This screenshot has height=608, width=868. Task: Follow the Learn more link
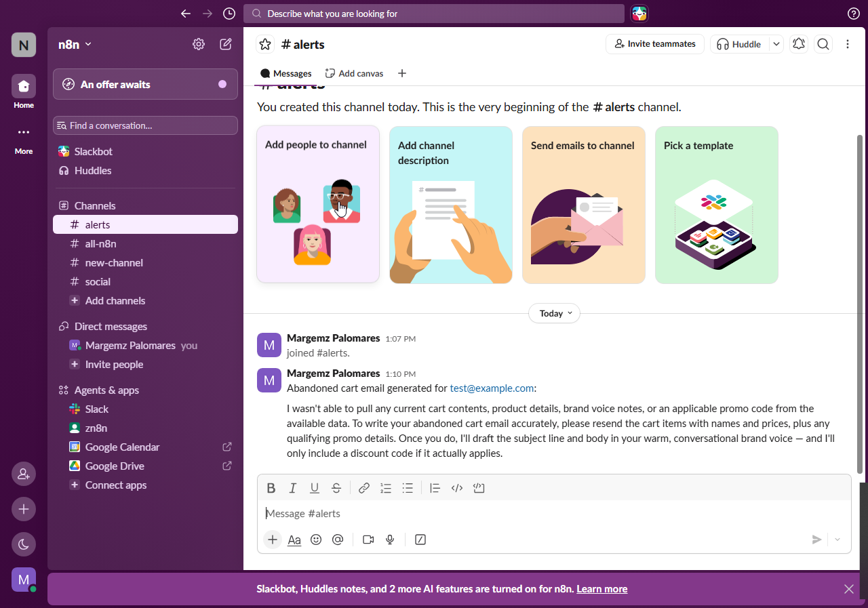click(x=601, y=589)
